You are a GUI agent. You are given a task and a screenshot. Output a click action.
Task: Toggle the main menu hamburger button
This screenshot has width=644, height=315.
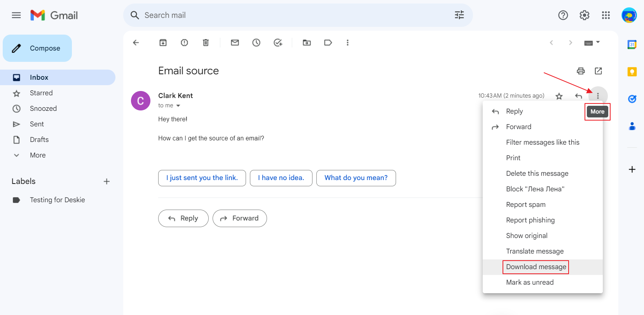pyautogui.click(x=16, y=15)
